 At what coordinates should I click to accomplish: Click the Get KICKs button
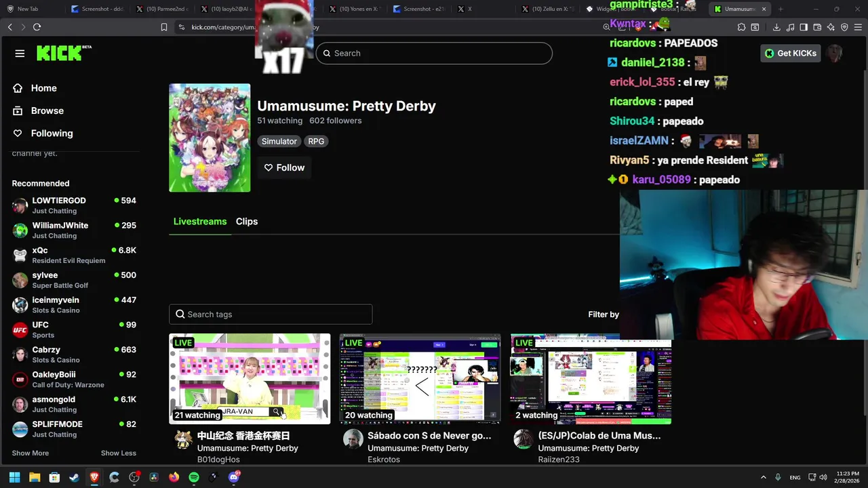791,54
